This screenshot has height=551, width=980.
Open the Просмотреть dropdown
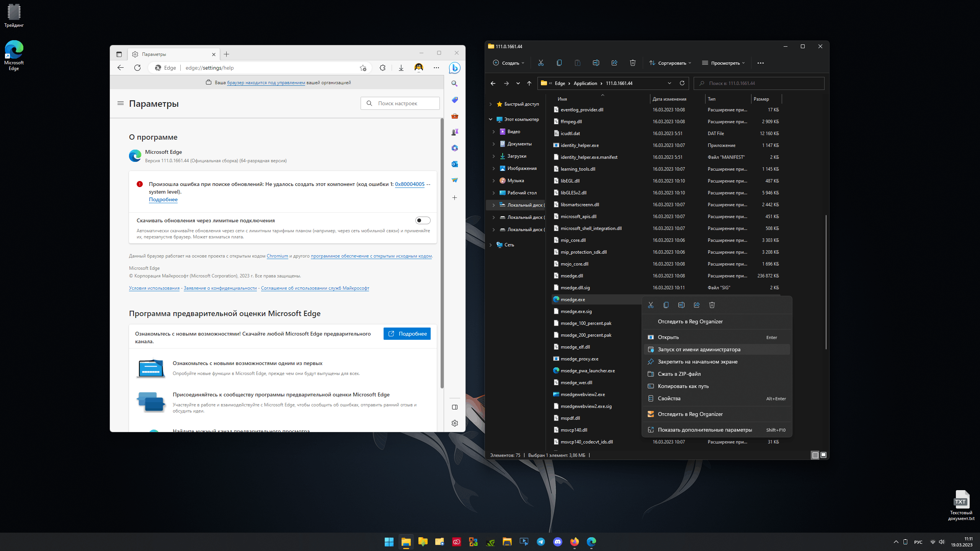(x=723, y=63)
